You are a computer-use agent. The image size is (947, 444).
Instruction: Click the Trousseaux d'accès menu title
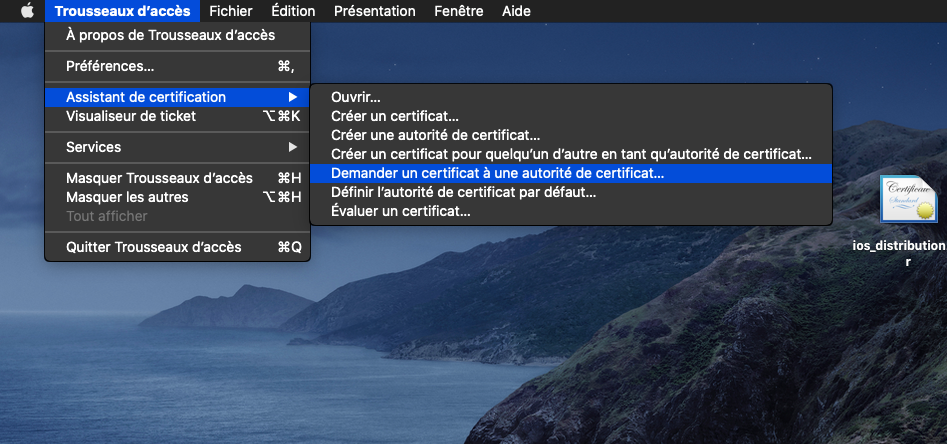pos(122,11)
